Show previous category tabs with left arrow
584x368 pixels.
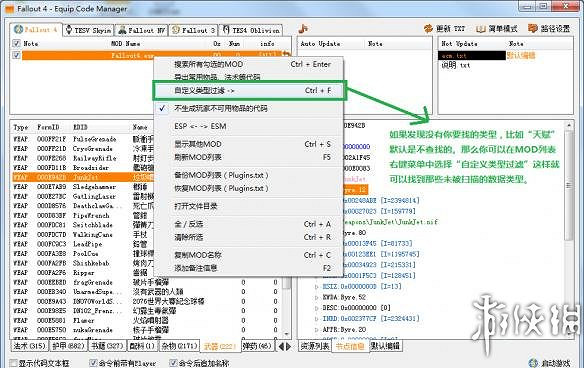(x=281, y=346)
